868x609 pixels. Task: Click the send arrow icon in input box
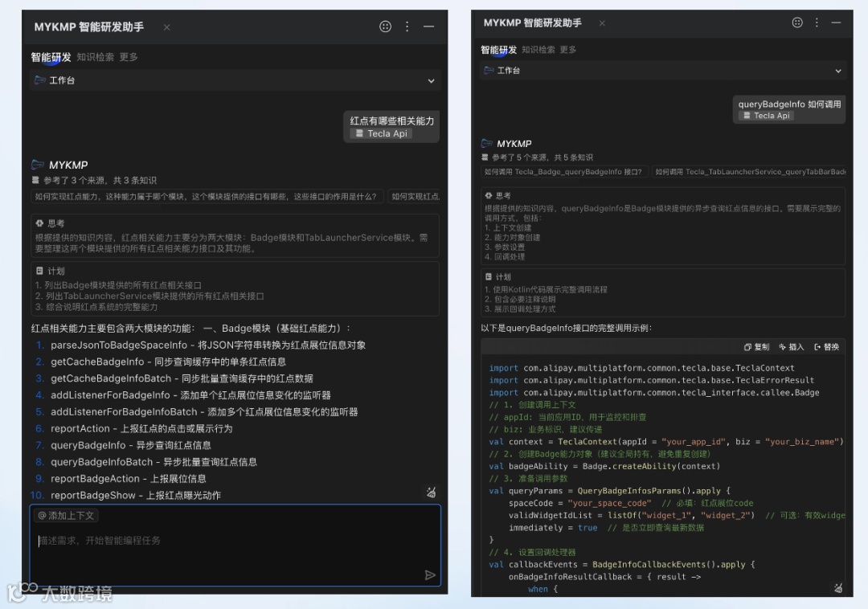point(430,575)
